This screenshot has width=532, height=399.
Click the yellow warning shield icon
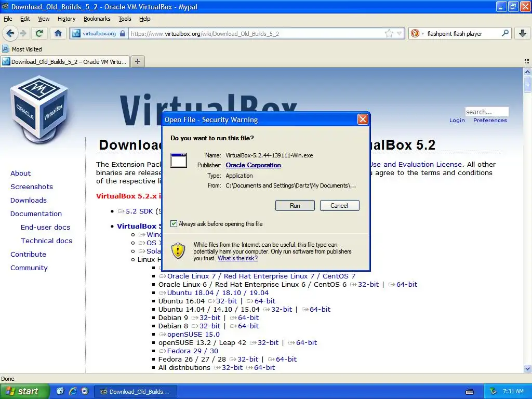[178, 251]
